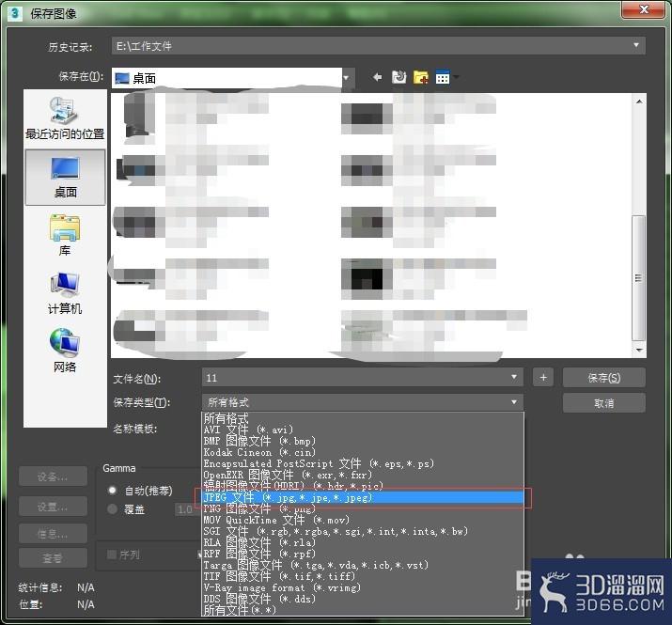
Task: Choose SGI 文件 (*.rgb) format
Action: point(363,531)
